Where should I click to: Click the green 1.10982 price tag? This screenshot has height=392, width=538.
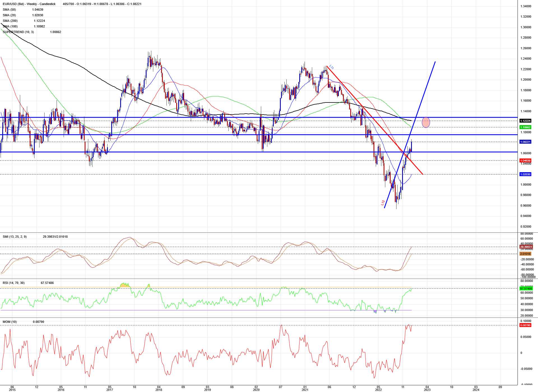point(525,127)
